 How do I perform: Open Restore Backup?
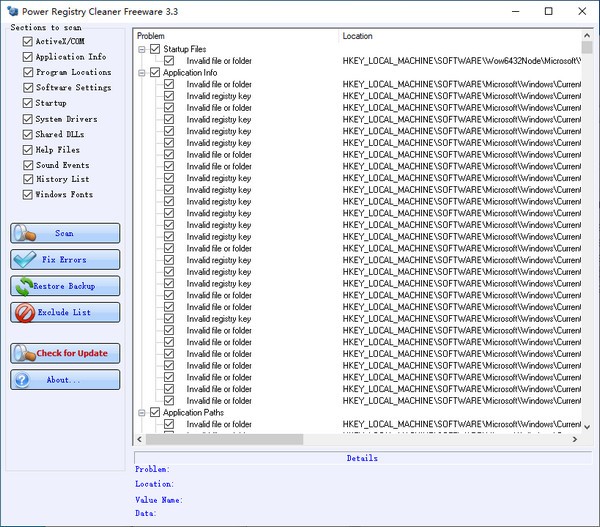point(65,286)
